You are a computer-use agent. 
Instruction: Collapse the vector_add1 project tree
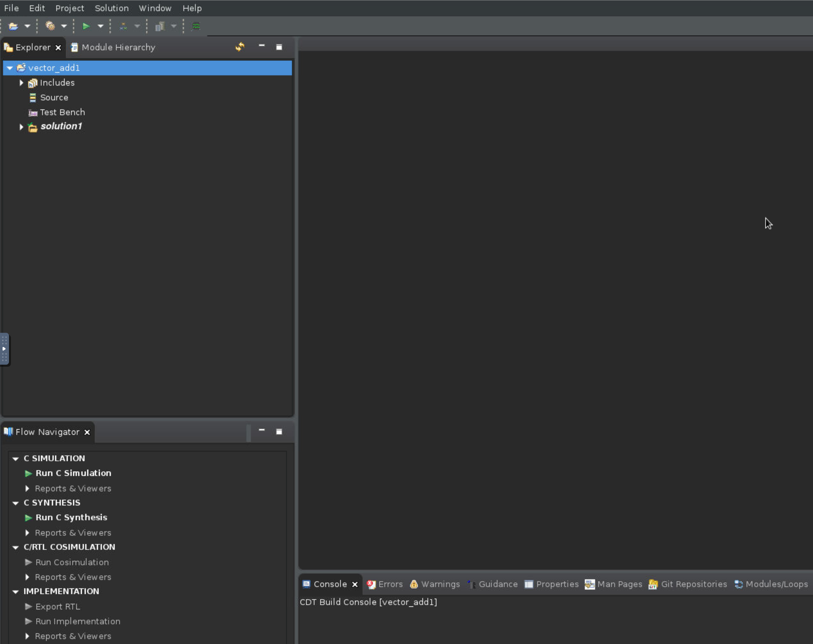coord(9,68)
